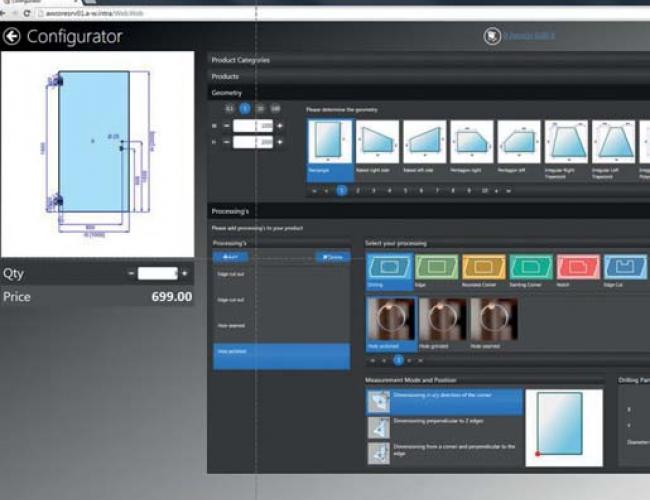
Task: Go to page 2 of geometry shapes
Action: (x=358, y=189)
